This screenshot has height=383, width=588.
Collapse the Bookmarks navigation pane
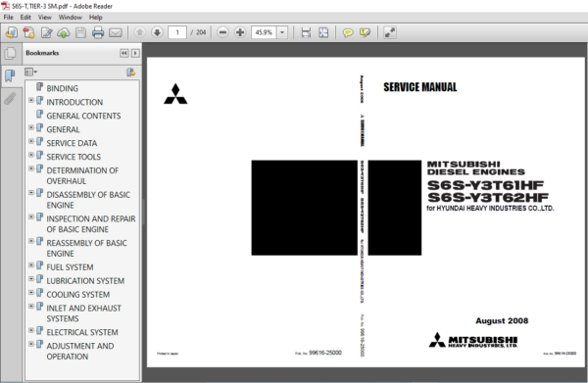coord(124,53)
